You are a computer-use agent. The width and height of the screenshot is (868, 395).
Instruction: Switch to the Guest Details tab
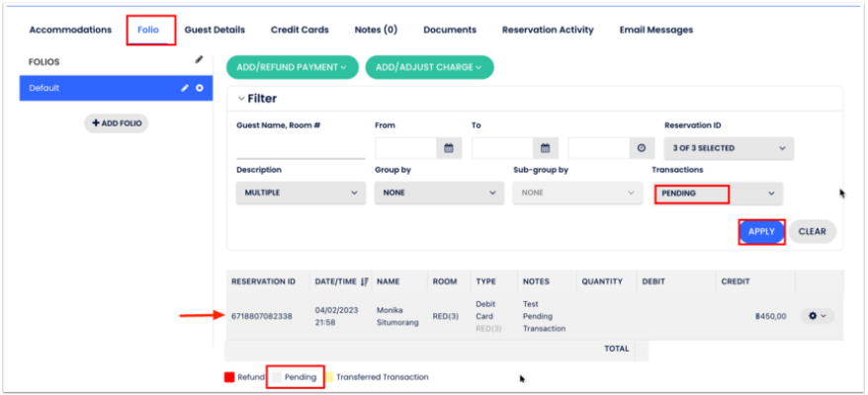pyautogui.click(x=215, y=30)
